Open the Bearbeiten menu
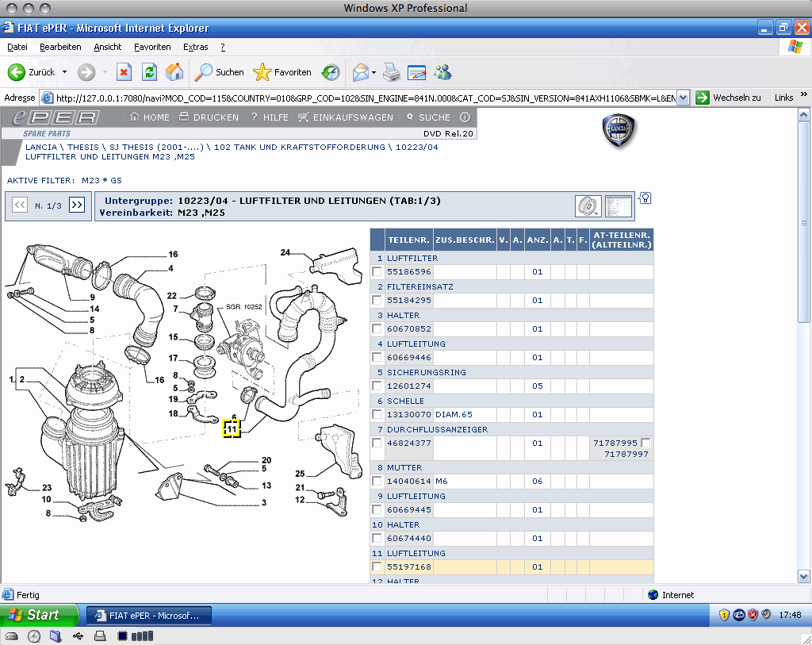Image resolution: width=812 pixels, height=645 pixels. [60, 47]
